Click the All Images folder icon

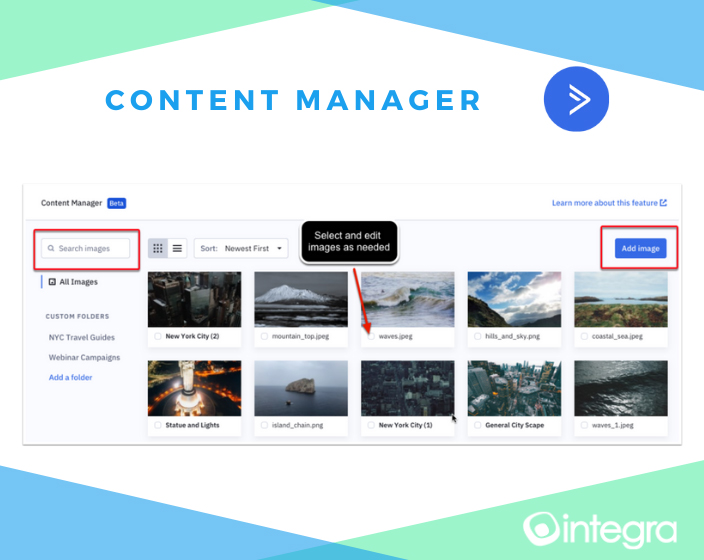click(x=52, y=282)
